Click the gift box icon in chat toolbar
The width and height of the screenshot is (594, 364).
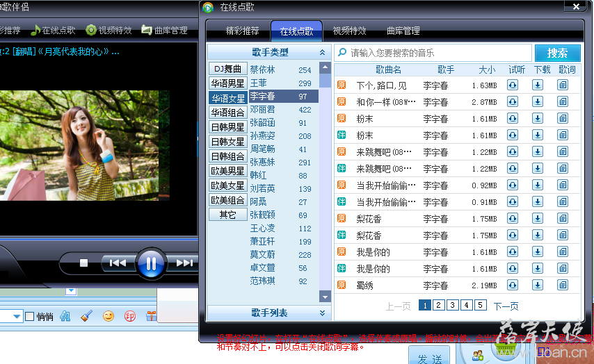pyautogui.click(x=151, y=316)
